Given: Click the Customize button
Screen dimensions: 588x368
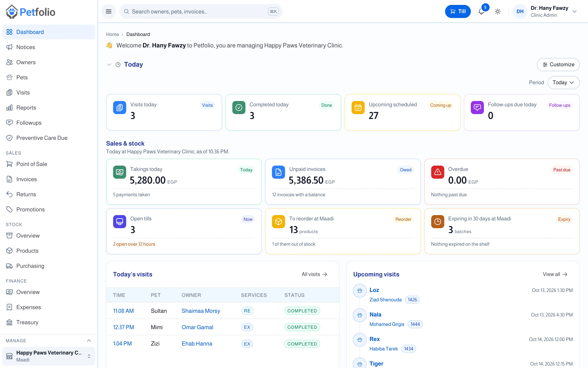Looking at the screenshot, I should point(558,64).
